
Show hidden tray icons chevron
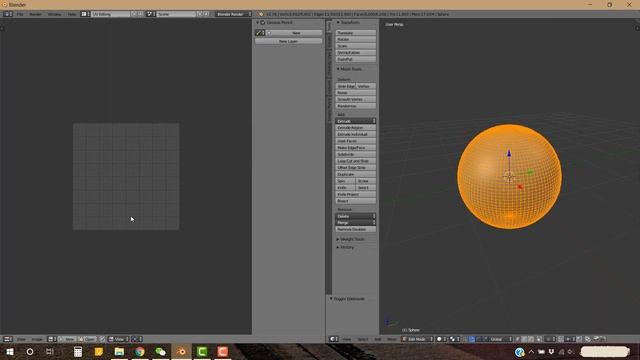point(531,352)
